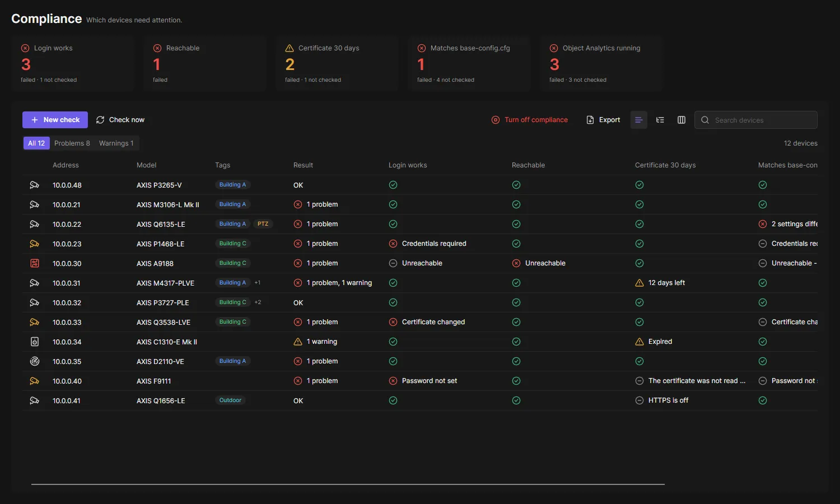Screen dimensions: 840x504
Task: Click the radar icon for 10.0.0.35
Action: coord(34,361)
